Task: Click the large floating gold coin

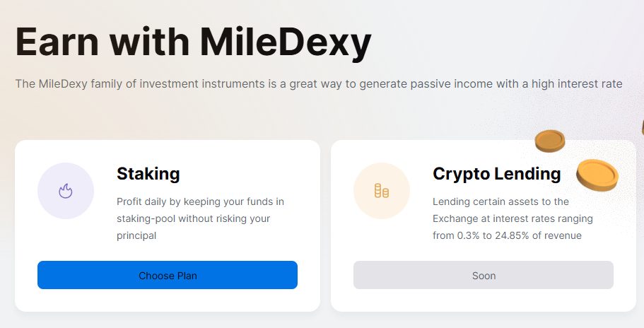Action: tap(597, 175)
